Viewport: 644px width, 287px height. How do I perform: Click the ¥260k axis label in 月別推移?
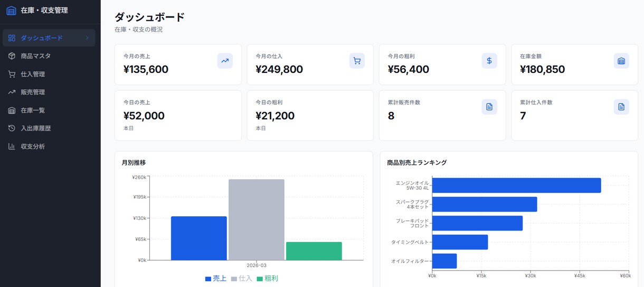(x=139, y=178)
